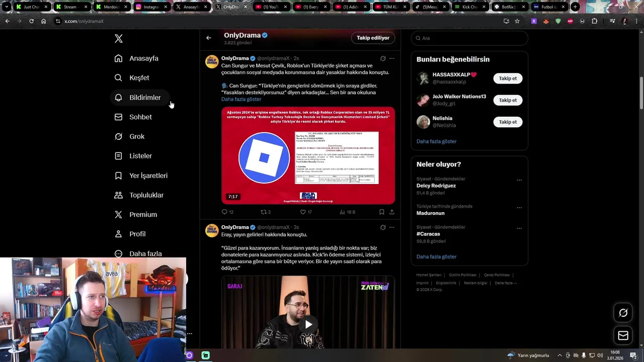Viewport: 644px width, 362px height.
Task: Click the browser back button
Action: click(7, 21)
